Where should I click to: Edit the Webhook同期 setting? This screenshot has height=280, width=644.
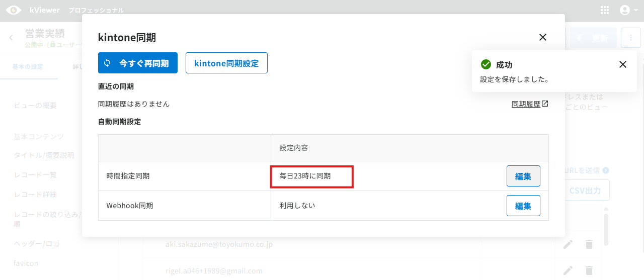tap(523, 206)
